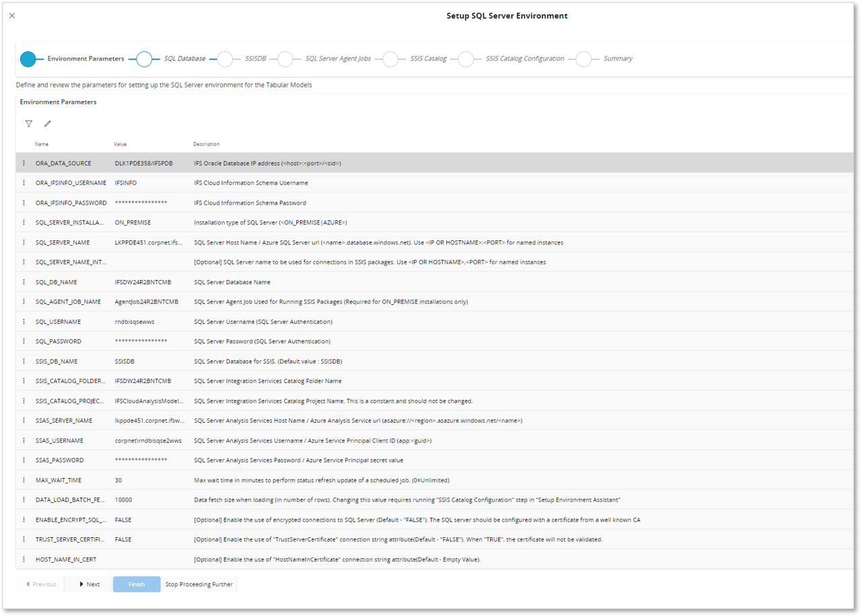861x616 pixels.
Task: Click the step circle for SSISDB
Action: [x=226, y=59]
